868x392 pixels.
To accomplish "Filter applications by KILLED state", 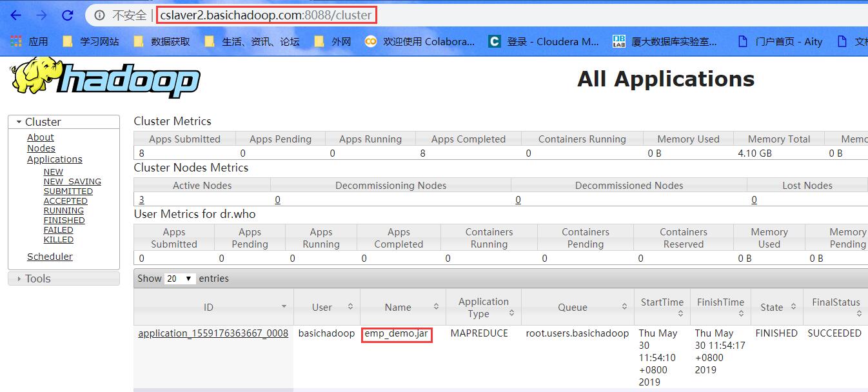I will click(x=59, y=240).
